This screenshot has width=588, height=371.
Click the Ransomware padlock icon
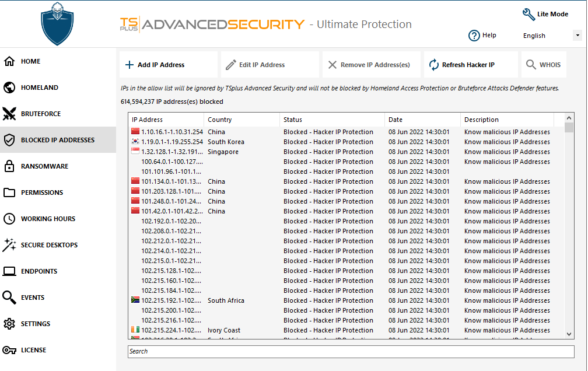point(9,166)
